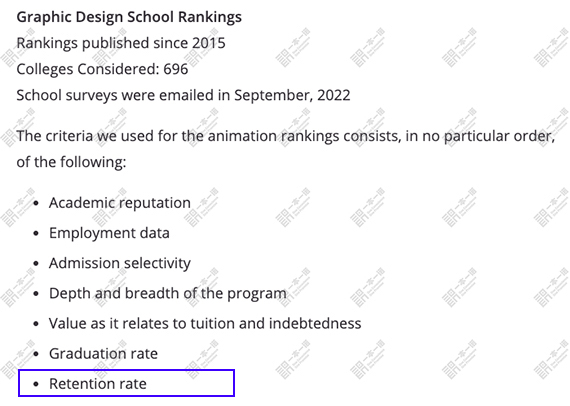The image size is (570, 406).
Task: Click the Graphic Design School Rankings heading
Action: coord(129,17)
